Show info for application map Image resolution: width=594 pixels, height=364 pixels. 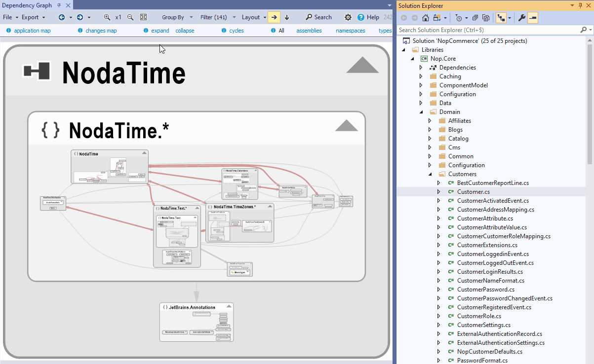9,31
